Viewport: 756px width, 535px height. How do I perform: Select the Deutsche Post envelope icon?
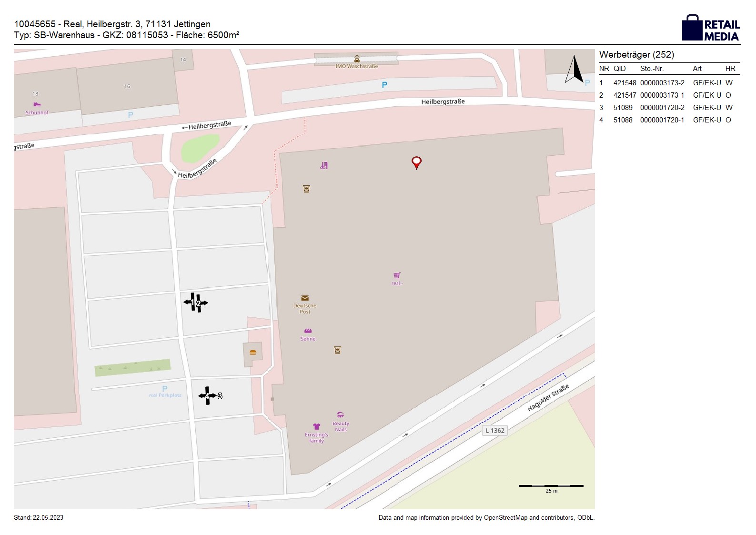305,298
